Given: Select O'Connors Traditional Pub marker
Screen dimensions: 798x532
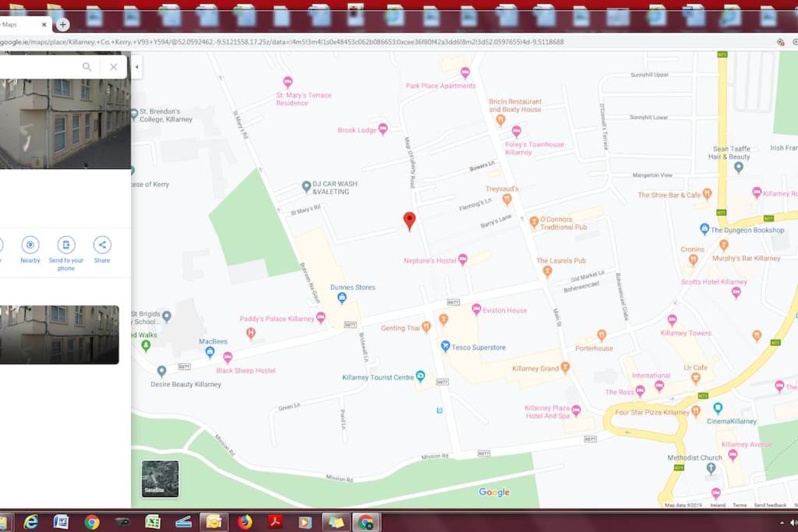Looking at the screenshot, I should [534, 222].
